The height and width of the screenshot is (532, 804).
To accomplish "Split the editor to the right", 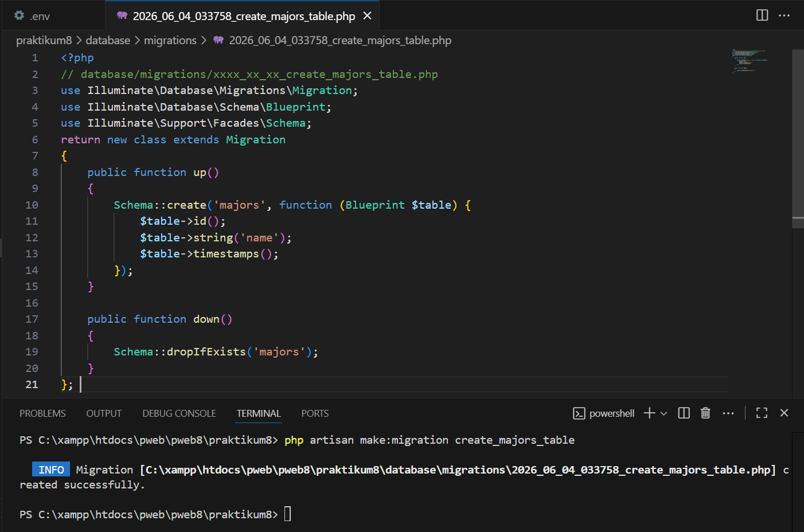I will [762, 15].
